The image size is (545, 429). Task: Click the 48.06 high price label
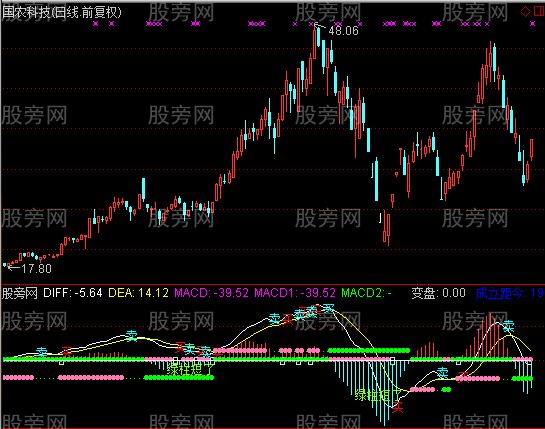pos(343,31)
